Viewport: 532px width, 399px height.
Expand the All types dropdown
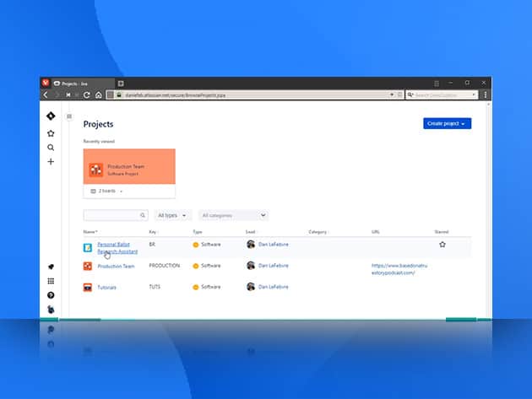pos(173,216)
